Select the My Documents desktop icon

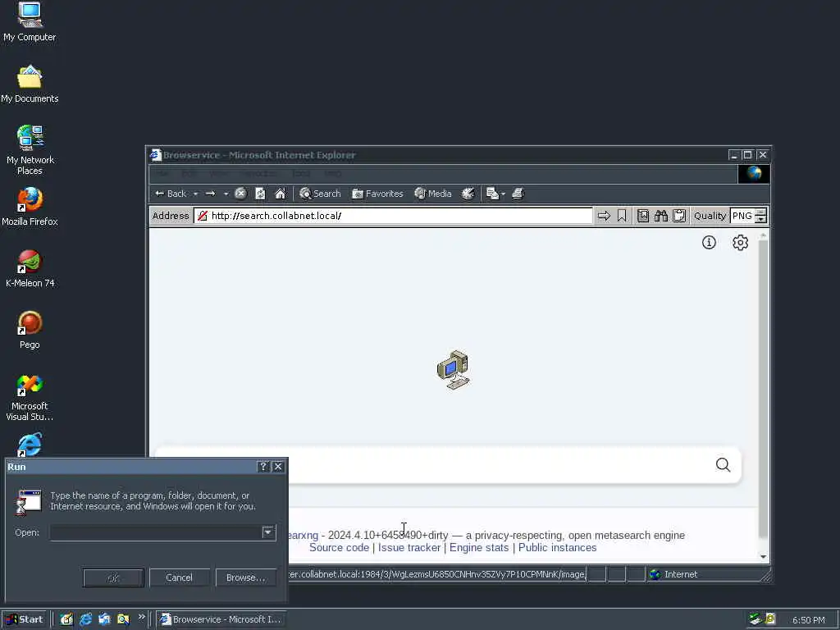[x=30, y=84]
